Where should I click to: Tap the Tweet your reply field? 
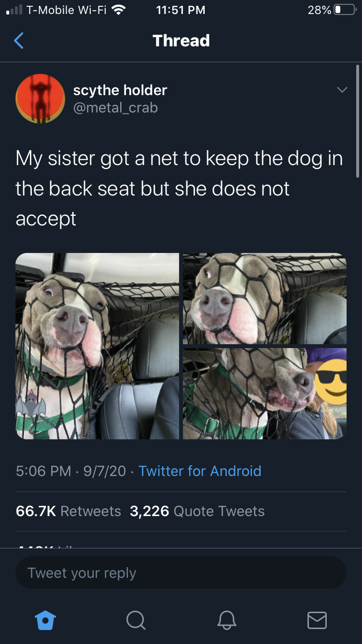coord(181,573)
